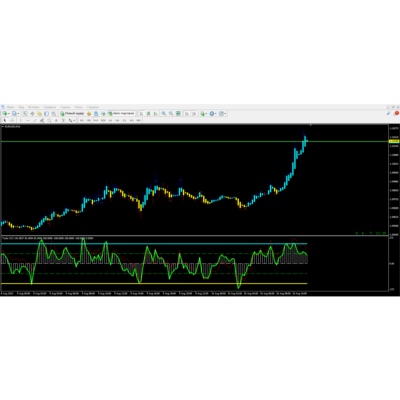Zoom in on the chart

(164, 113)
